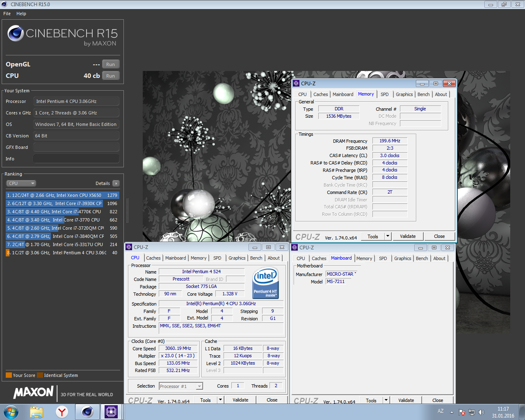Click the Core Speed 3060.19 MHz value

[178, 348]
